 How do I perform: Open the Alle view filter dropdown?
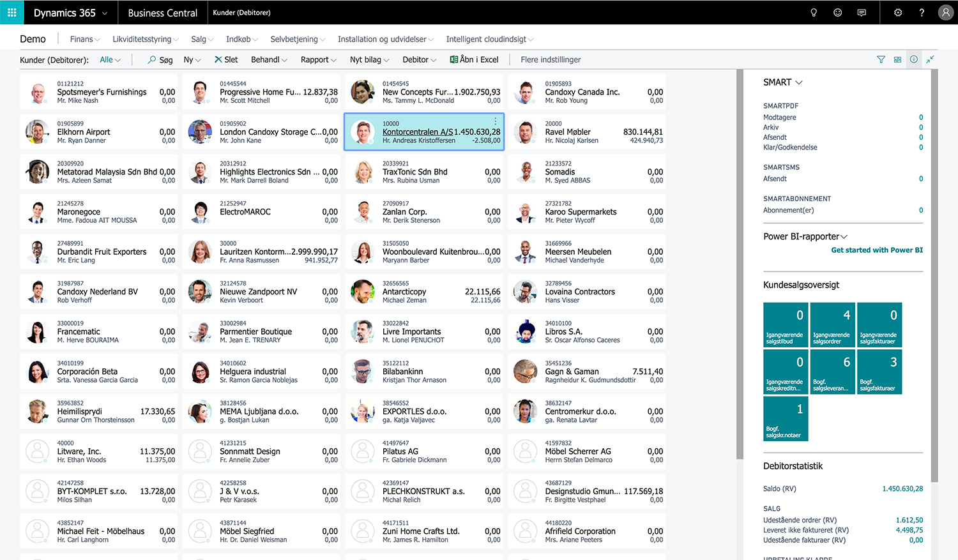pyautogui.click(x=110, y=59)
